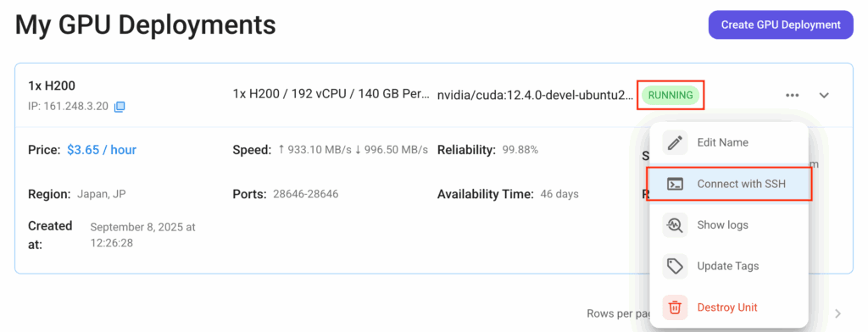
Task: Click the Show logs magnifier icon
Action: [675, 225]
